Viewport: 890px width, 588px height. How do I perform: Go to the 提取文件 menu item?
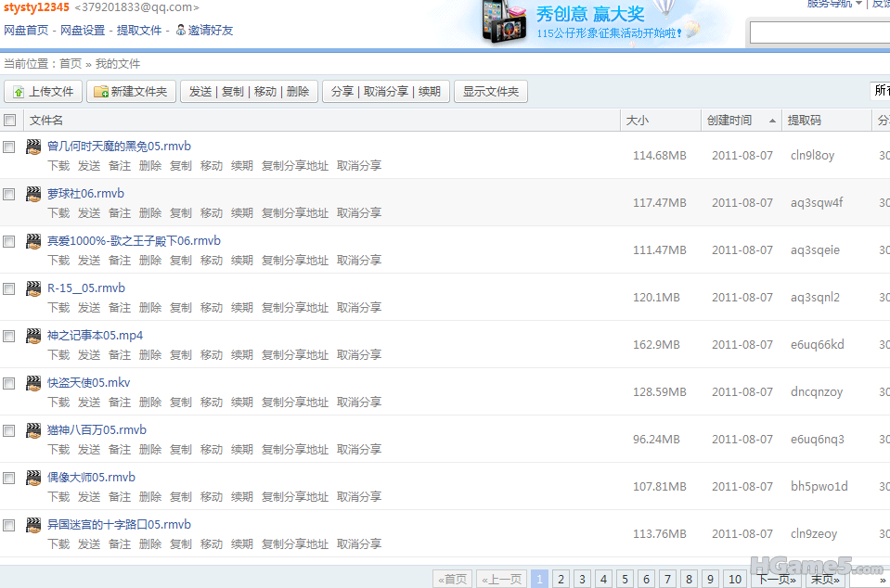(x=139, y=31)
